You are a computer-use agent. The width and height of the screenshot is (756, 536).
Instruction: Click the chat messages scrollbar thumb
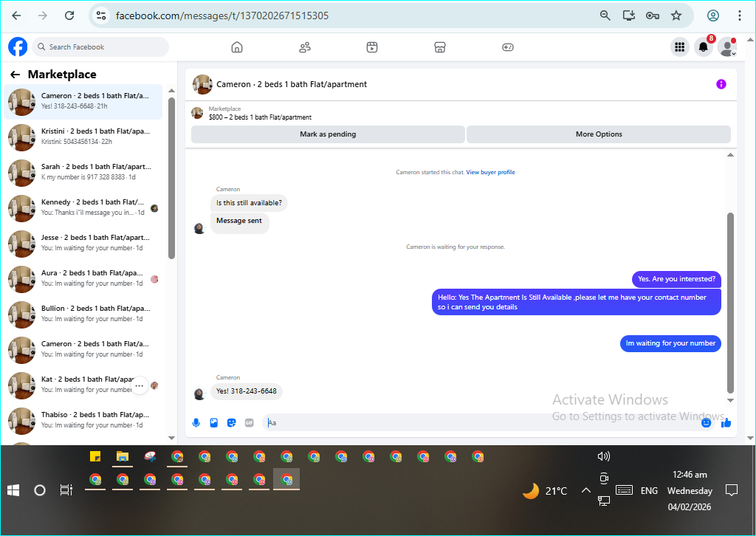730,303
